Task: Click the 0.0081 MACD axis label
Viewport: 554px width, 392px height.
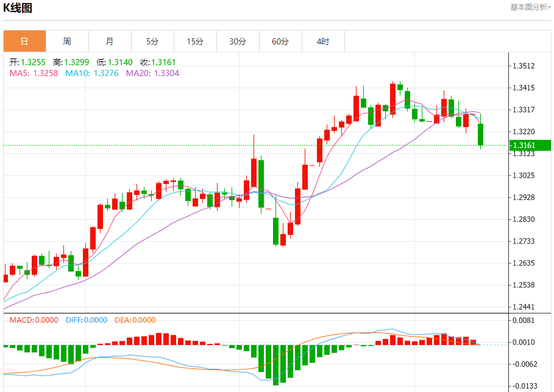Action: [x=524, y=320]
